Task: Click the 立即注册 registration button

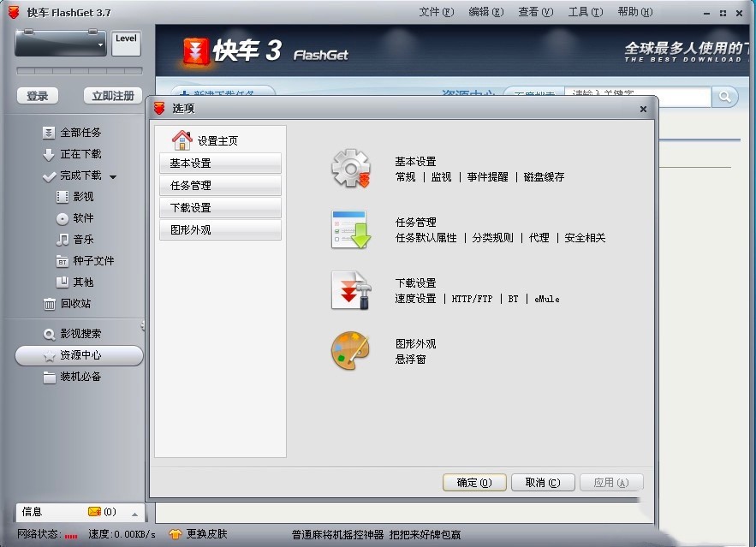Action: (x=112, y=96)
